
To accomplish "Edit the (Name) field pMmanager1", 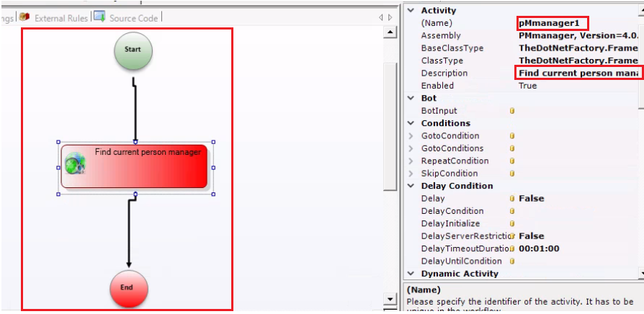I will [553, 23].
